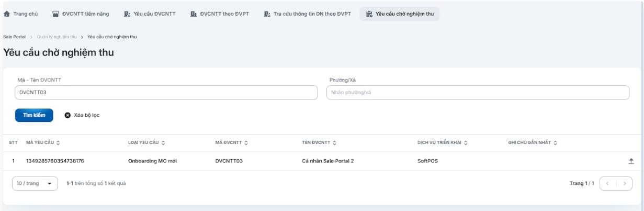Click the X icon beside Xóa bộ lọc

[67, 115]
